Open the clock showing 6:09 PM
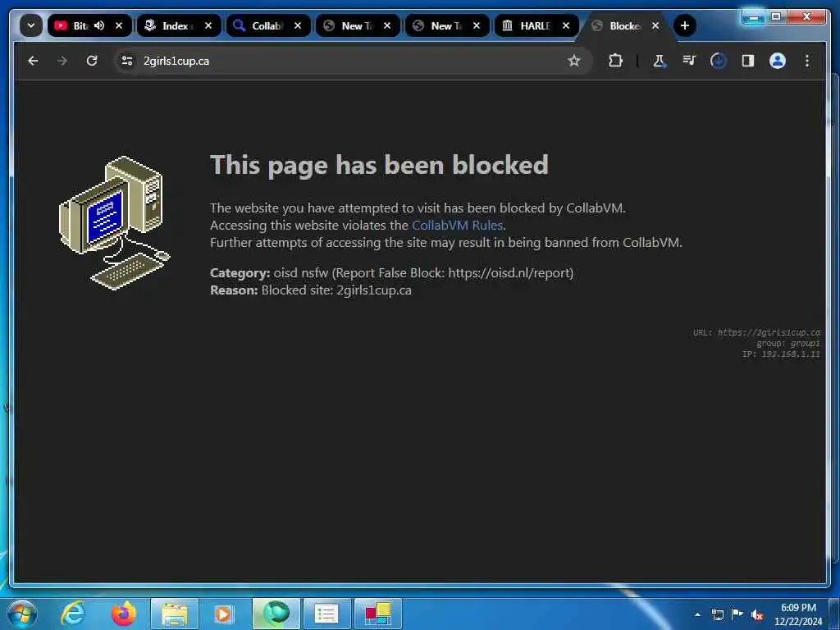The image size is (840, 630). click(x=798, y=614)
